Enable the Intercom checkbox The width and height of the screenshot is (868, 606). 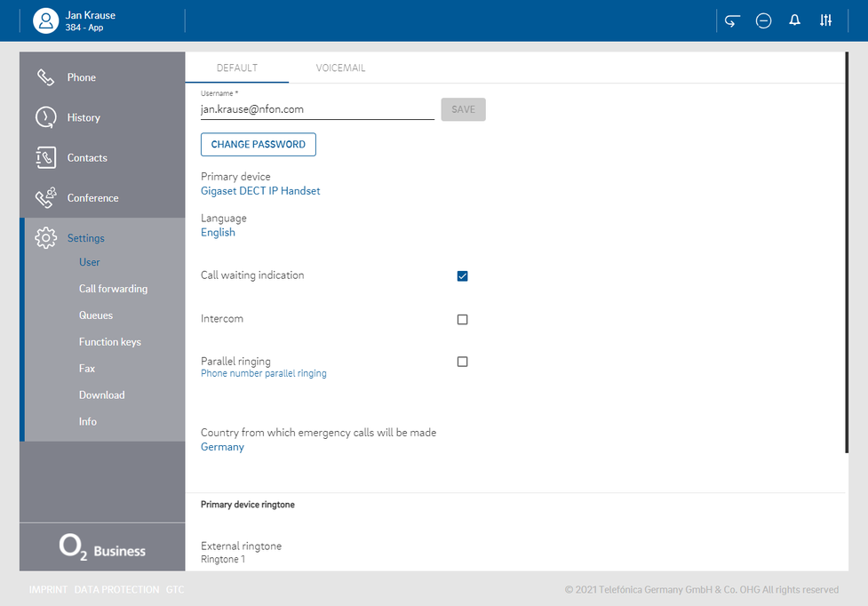point(462,319)
